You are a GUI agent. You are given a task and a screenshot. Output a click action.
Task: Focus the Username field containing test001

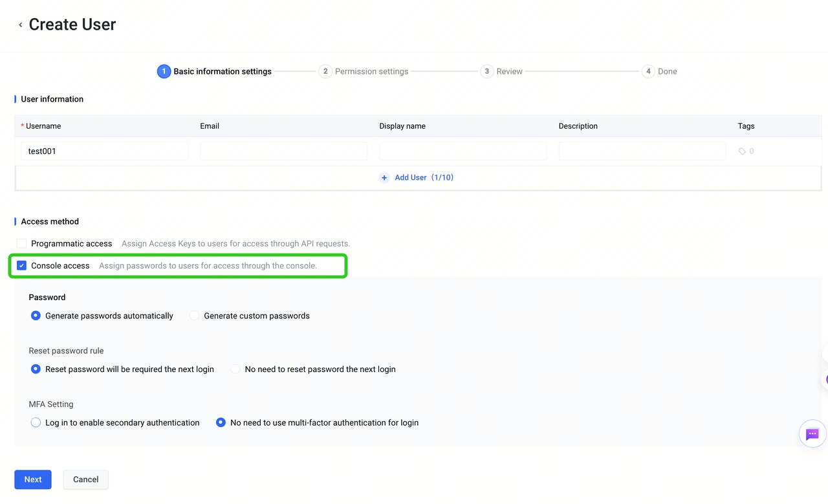(105, 151)
